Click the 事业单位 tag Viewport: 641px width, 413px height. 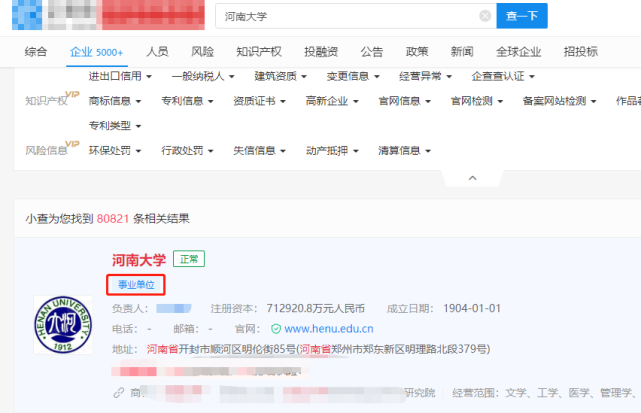(136, 285)
